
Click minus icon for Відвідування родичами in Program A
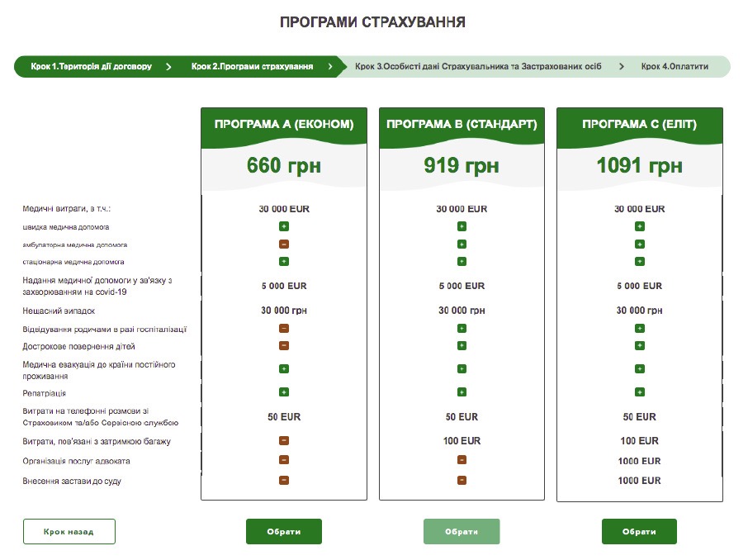point(284,329)
